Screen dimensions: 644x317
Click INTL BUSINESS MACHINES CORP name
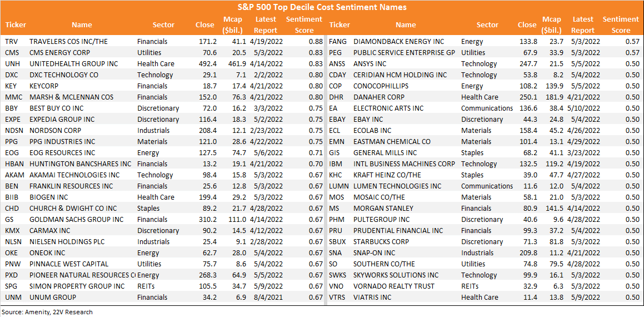point(404,164)
